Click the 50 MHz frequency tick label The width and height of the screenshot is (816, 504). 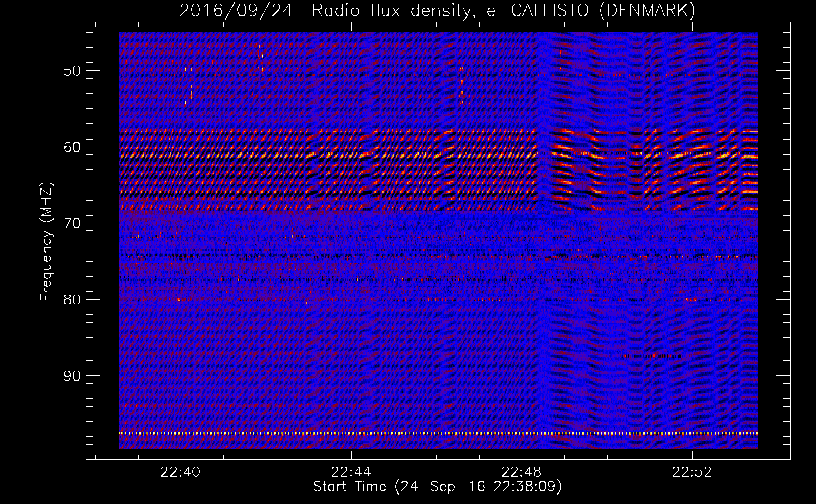72,71
